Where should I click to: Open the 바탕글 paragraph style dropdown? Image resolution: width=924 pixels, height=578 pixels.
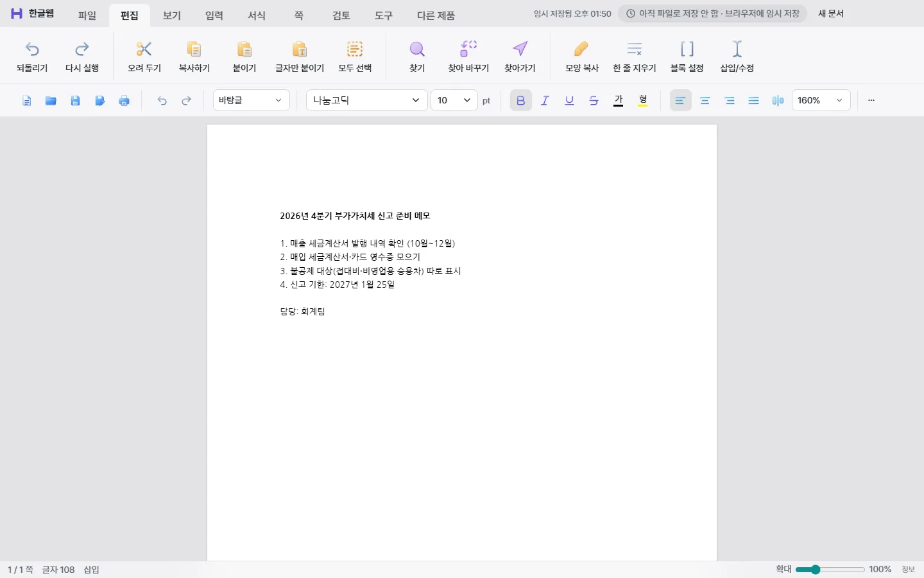252,100
